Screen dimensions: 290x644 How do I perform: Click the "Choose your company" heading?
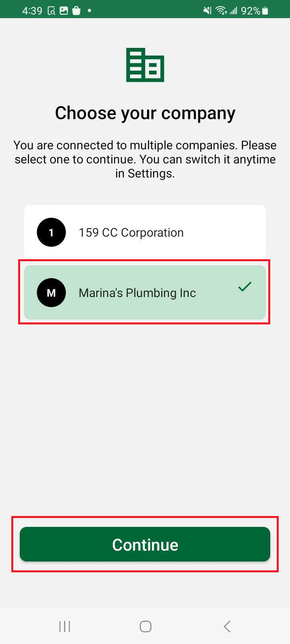pos(145,113)
